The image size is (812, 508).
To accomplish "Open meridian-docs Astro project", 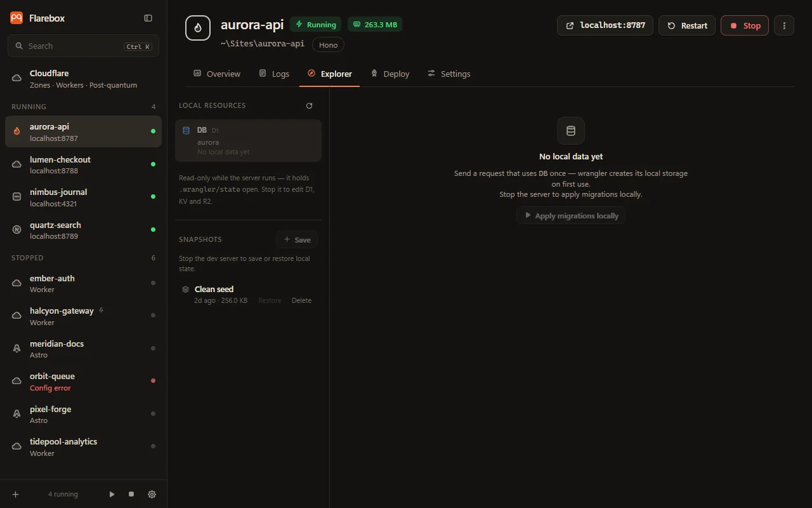I will click(83, 349).
